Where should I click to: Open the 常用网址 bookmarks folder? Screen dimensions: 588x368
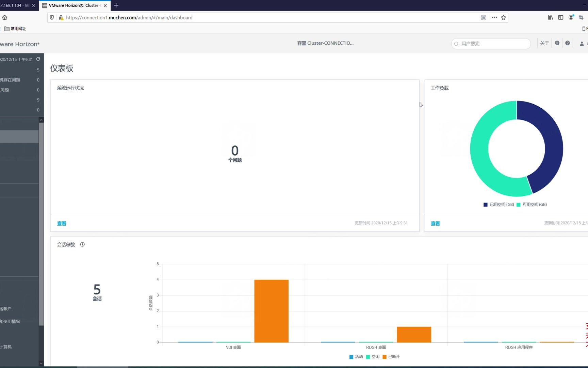coord(15,29)
